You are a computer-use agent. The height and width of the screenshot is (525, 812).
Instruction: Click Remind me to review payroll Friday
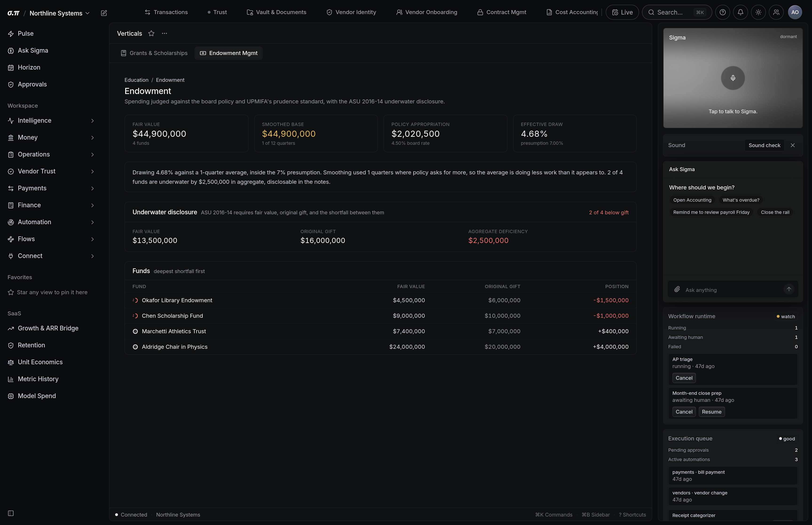711,212
